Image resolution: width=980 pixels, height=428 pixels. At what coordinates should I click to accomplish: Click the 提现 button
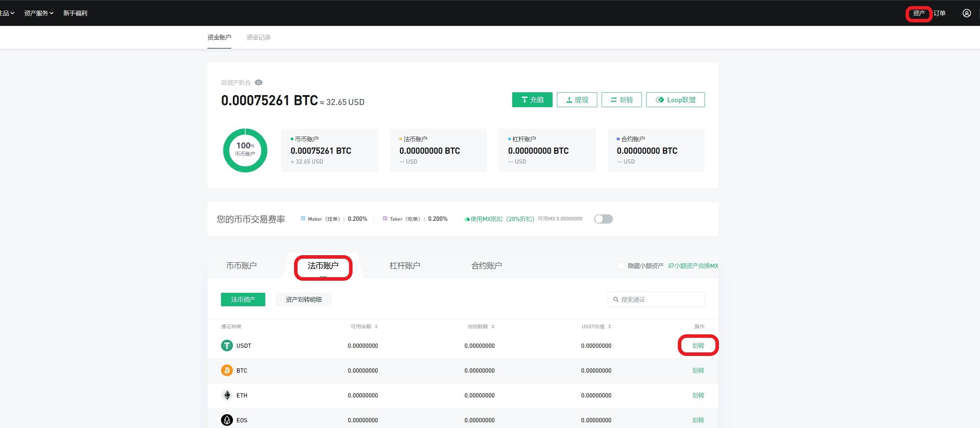(577, 100)
